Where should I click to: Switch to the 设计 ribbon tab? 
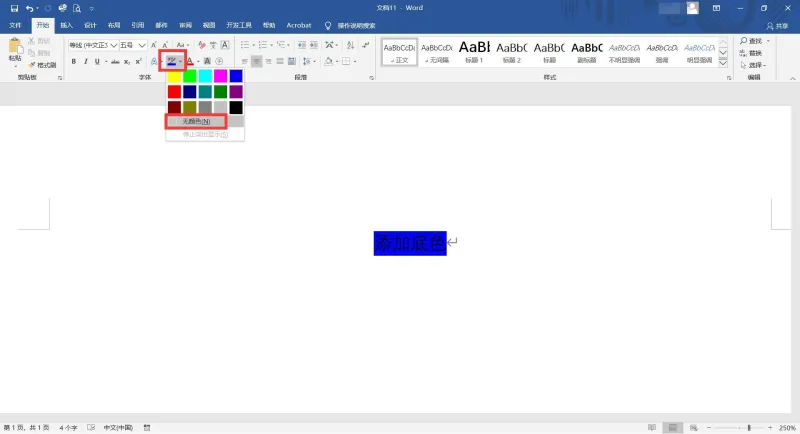click(90, 25)
